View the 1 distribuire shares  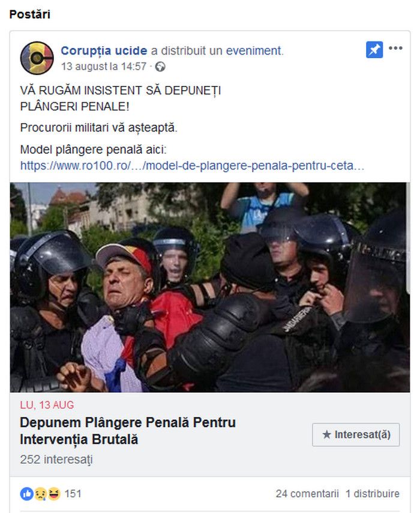click(373, 494)
